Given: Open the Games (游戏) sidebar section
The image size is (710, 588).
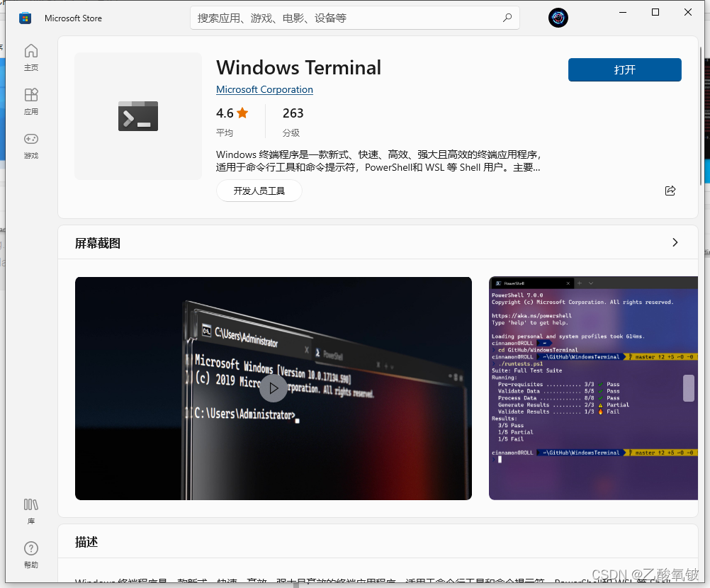Looking at the screenshot, I should (30, 145).
